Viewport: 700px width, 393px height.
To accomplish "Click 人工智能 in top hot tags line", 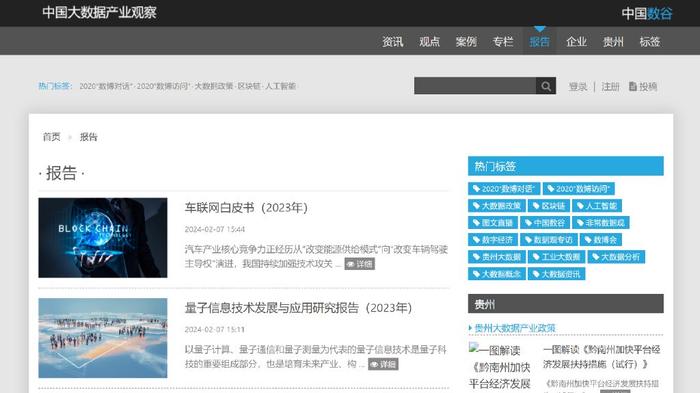I will (280, 86).
